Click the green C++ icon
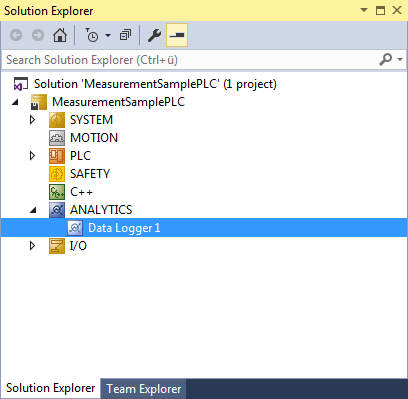Screen dimensions: 408x399 coord(57,192)
